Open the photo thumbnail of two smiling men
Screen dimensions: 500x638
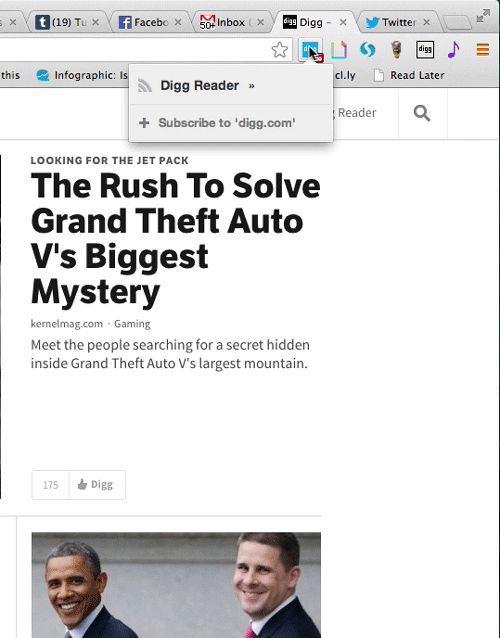176,585
